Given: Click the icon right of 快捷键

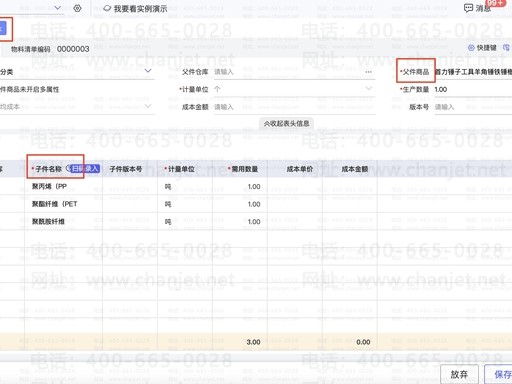Looking at the screenshot, I should (506, 48).
